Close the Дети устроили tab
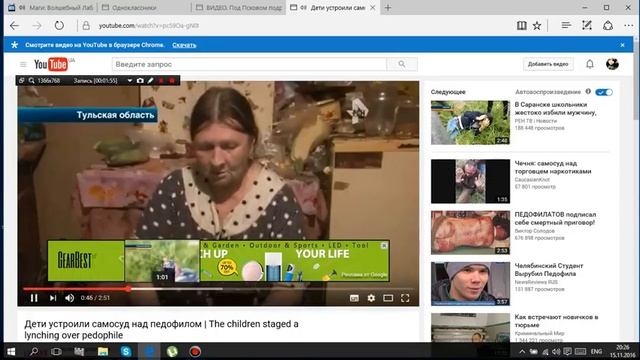The height and width of the screenshot is (360, 640). pyautogui.click(x=373, y=7)
